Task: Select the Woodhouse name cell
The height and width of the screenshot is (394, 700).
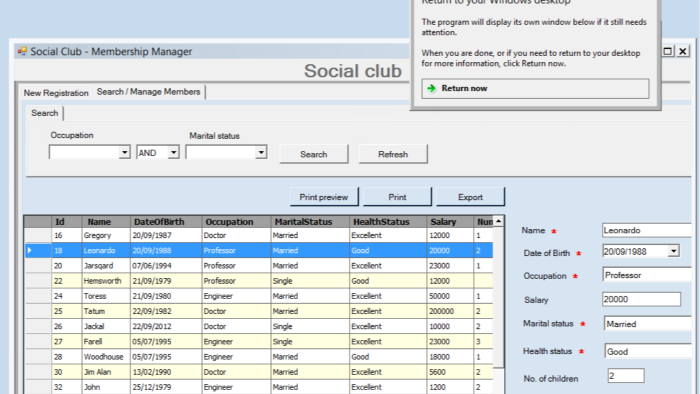Action: (x=106, y=357)
